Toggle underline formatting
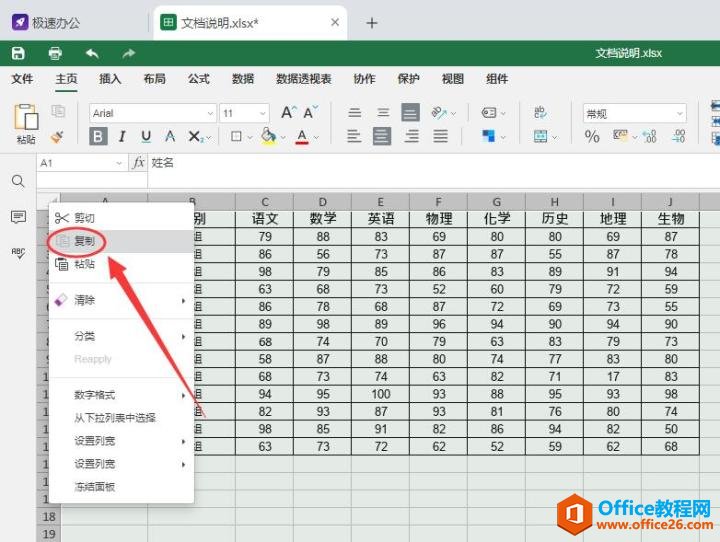Viewport: 720px width, 542px height. click(x=146, y=136)
